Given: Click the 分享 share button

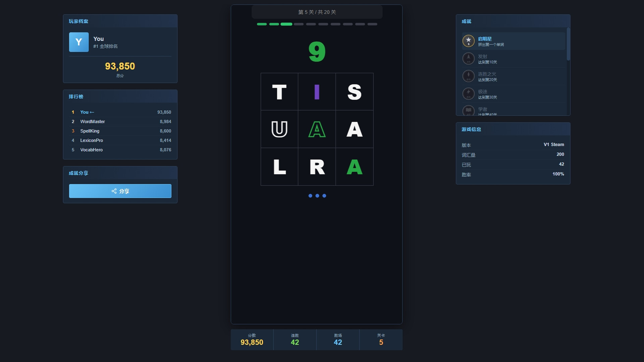Looking at the screenshot, I should click(120, 191).
